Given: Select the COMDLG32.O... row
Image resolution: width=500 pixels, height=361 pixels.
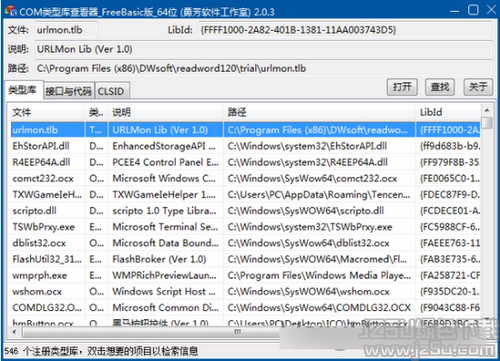Looking at the screenshot, I should (x=245, y=307).
